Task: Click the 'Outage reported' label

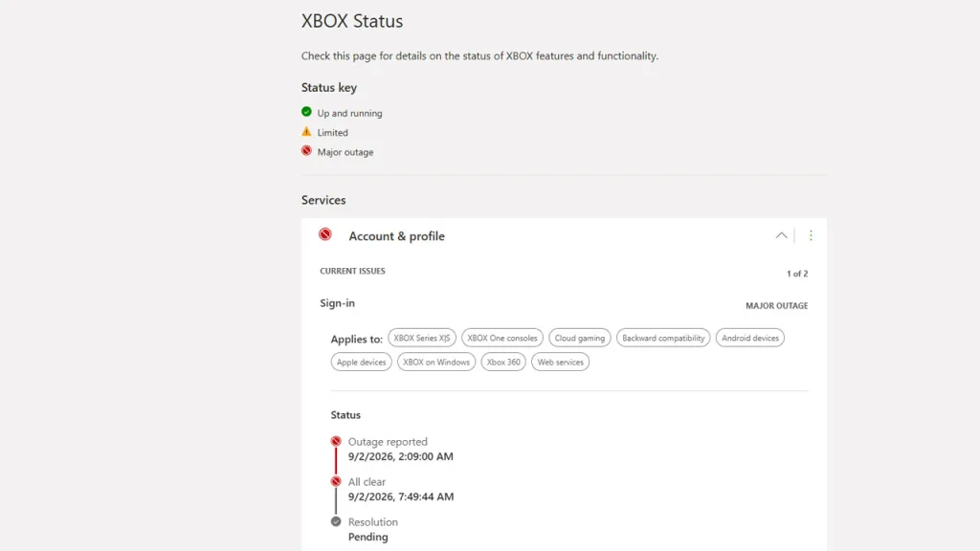Action: [x=388, y=442]
